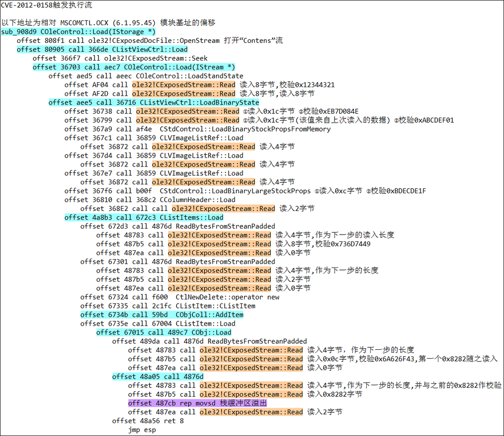504x436 pixels.
Task: Click the CtlNewDelete::operator new line
Action: point(180,297)
